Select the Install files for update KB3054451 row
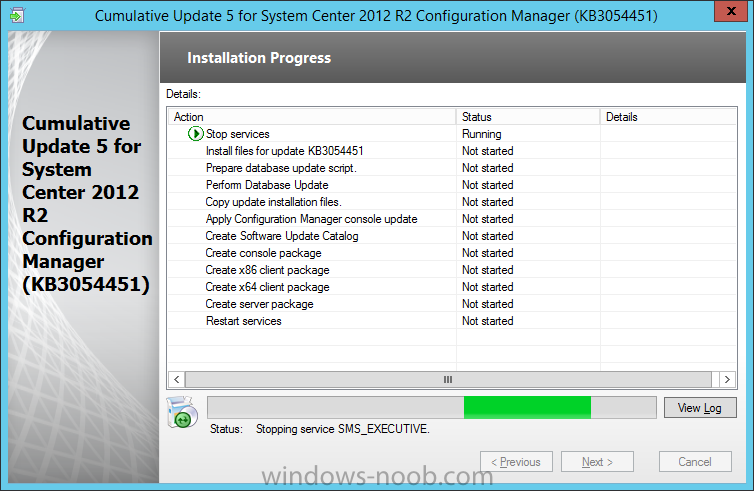The width and height of the screenshot is (754, 491). (452, 151)
